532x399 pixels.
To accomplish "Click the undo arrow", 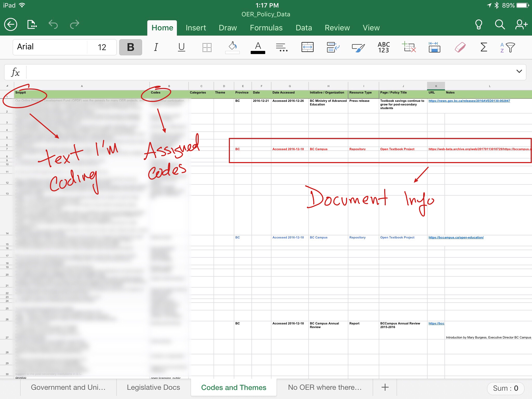I will tap(53, 25).
